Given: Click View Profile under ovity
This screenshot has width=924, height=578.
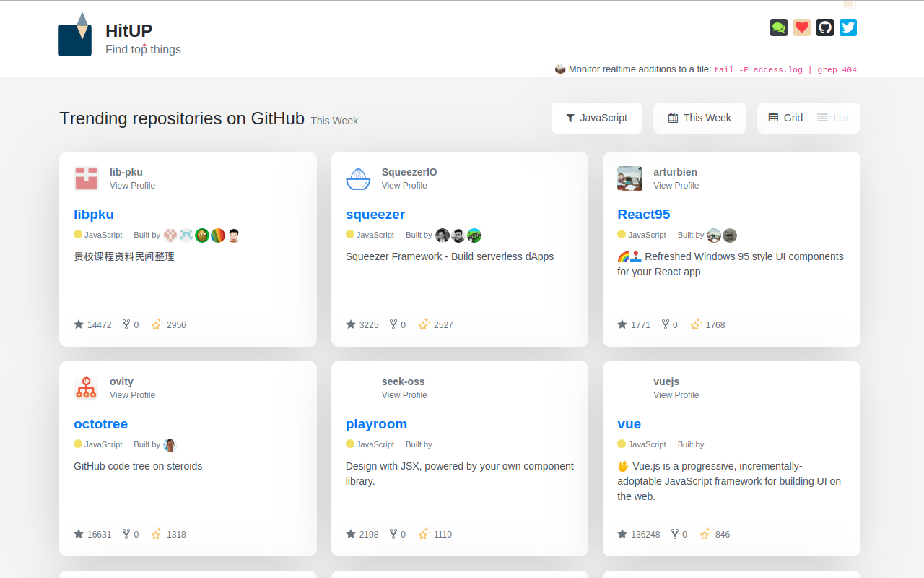Looking at the screenshot, I should tap(132, 395).
